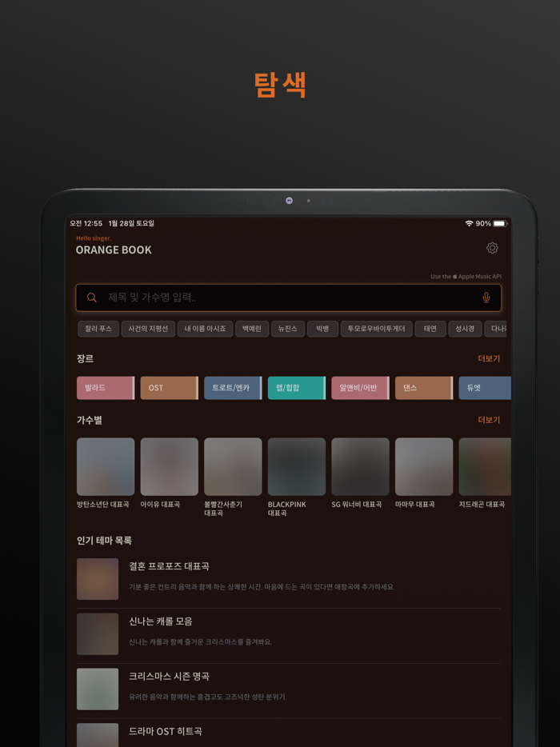The height and width of the screenshot is (747, 560).
Task: Select the 뉴진스 suggestion chip
Action: pyautogui.click(x=288, y=329)
